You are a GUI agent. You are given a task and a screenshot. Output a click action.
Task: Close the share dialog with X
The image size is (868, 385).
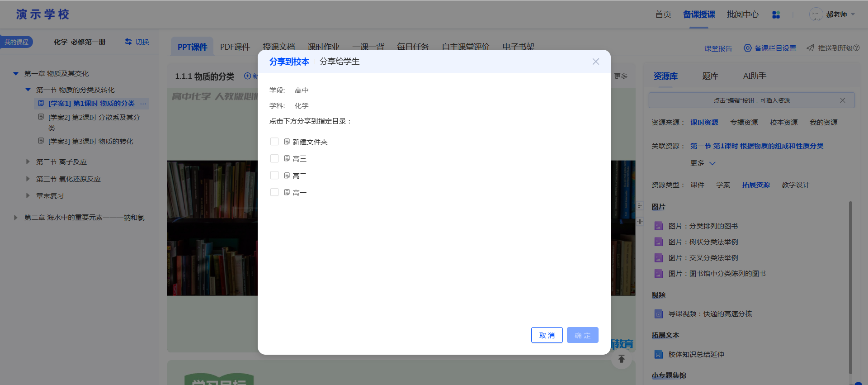point(596,62)
